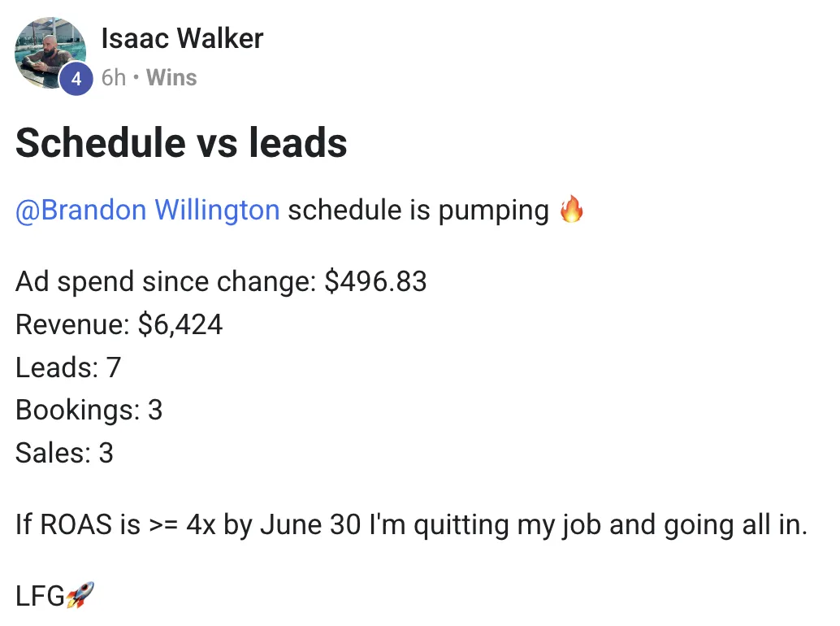Click the ROAS by June 30 sentence
This screenshot has width=840, height=626.
click(411, 524)
